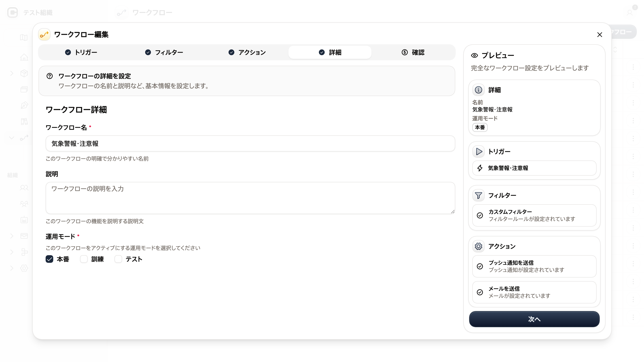Click the layers stack icon in sidebar
Screen dimensions: 644x362
click(x=24, y=89)
